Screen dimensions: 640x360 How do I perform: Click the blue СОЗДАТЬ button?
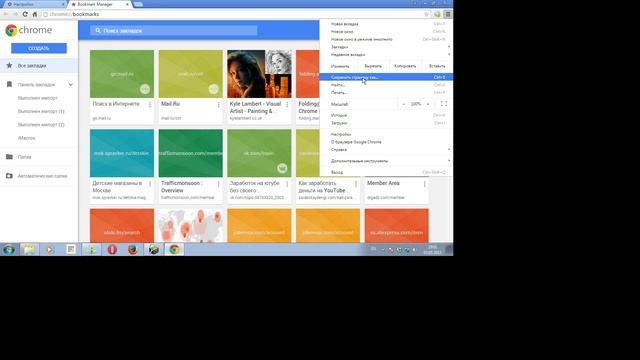[x=39, y=48]
